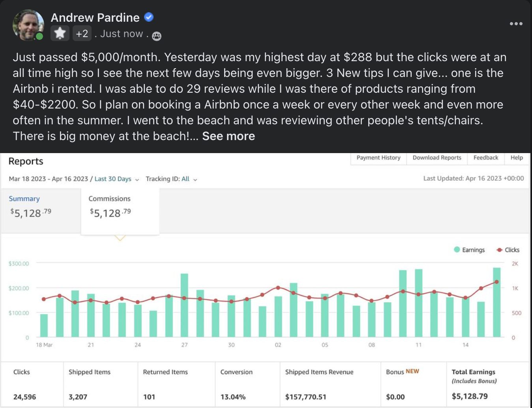
Task: Expand post text with See more
Action: click(229, 136)
